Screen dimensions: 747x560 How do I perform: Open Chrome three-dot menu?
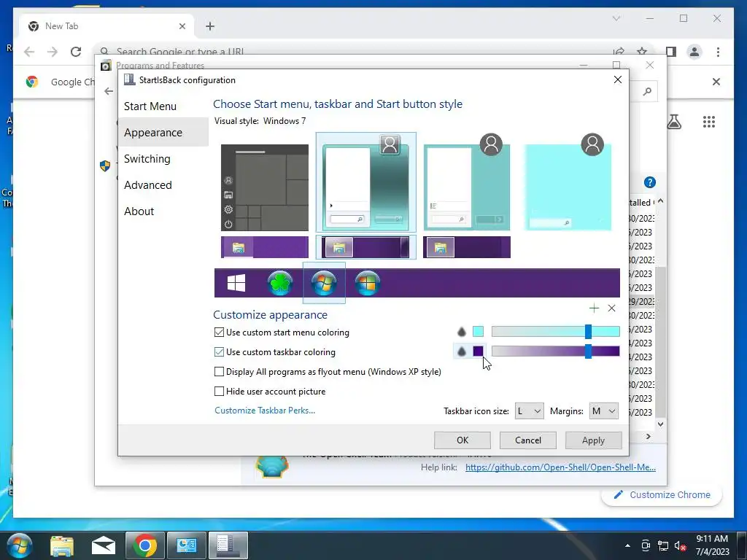[x=718, y=52]
